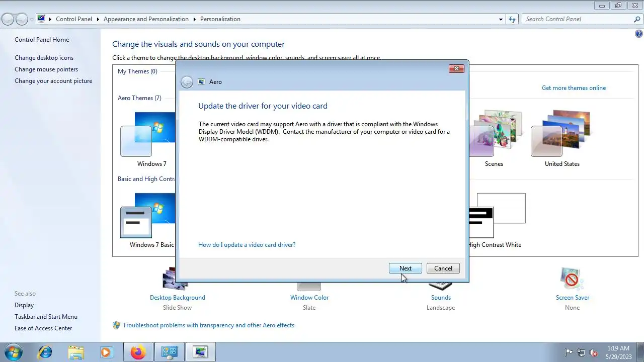
Task: Open the Sounds link
Action: point(441,298)
